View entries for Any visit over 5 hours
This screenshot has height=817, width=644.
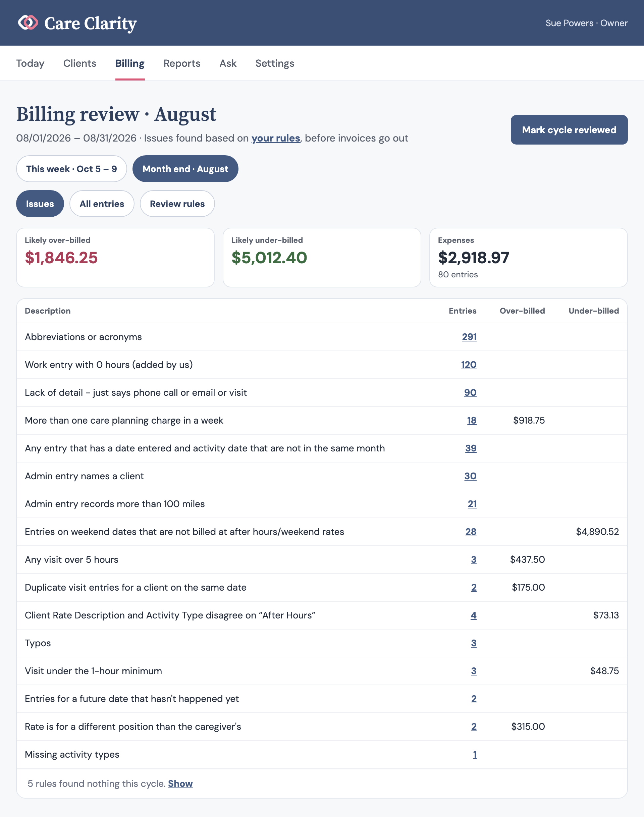click(x=474, y=560)
